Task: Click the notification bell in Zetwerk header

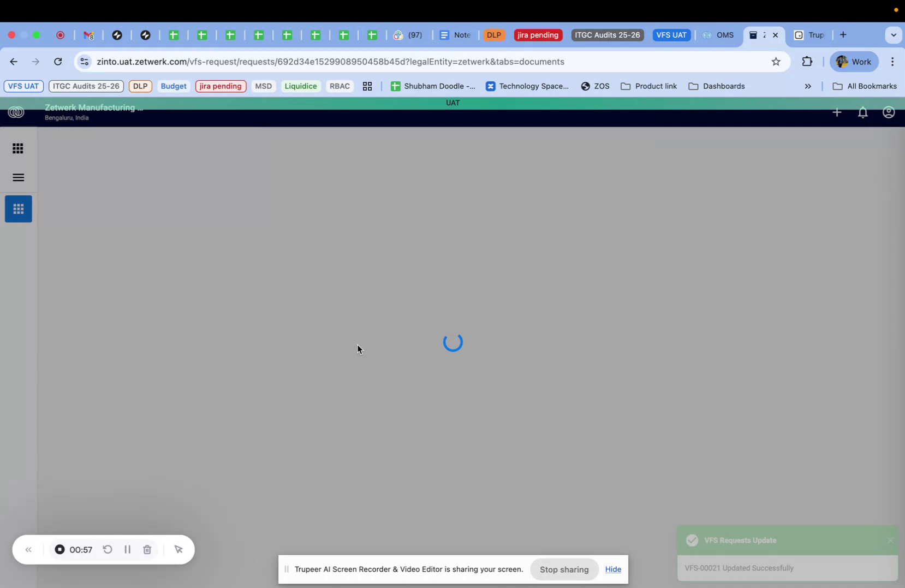Action: pyautogui.click(x=862, y=112)
